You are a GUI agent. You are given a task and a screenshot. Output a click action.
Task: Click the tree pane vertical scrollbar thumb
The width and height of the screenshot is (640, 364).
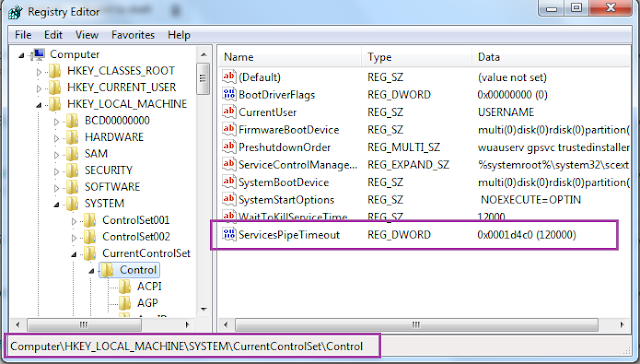tap(203, 79)
